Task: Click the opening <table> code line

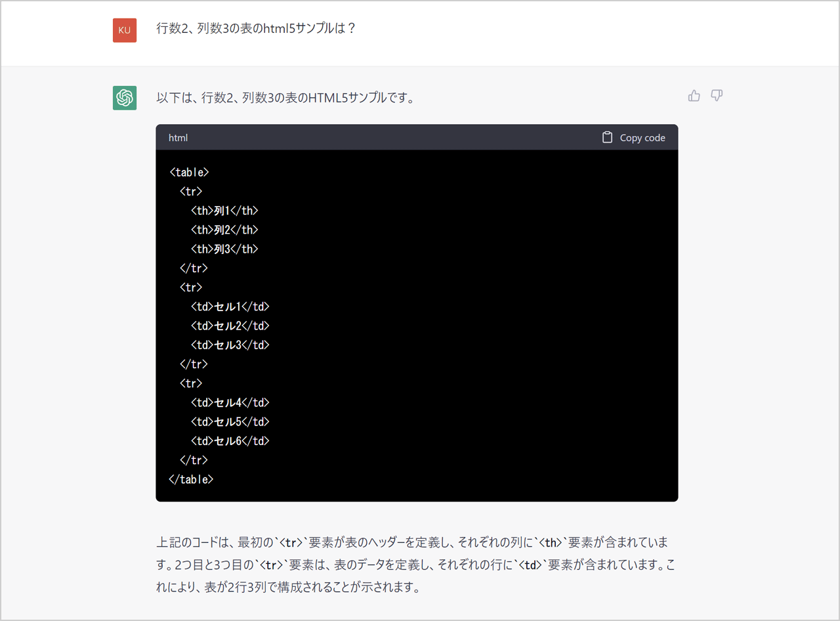Action: tap(189, 172)
